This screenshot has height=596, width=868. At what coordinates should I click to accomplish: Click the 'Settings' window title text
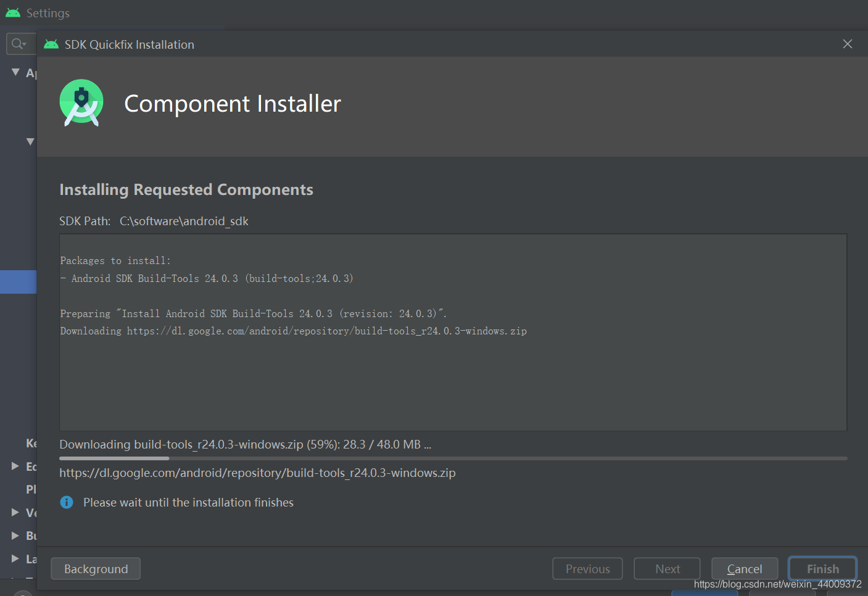pyautogui.click(x=48, y=13)
